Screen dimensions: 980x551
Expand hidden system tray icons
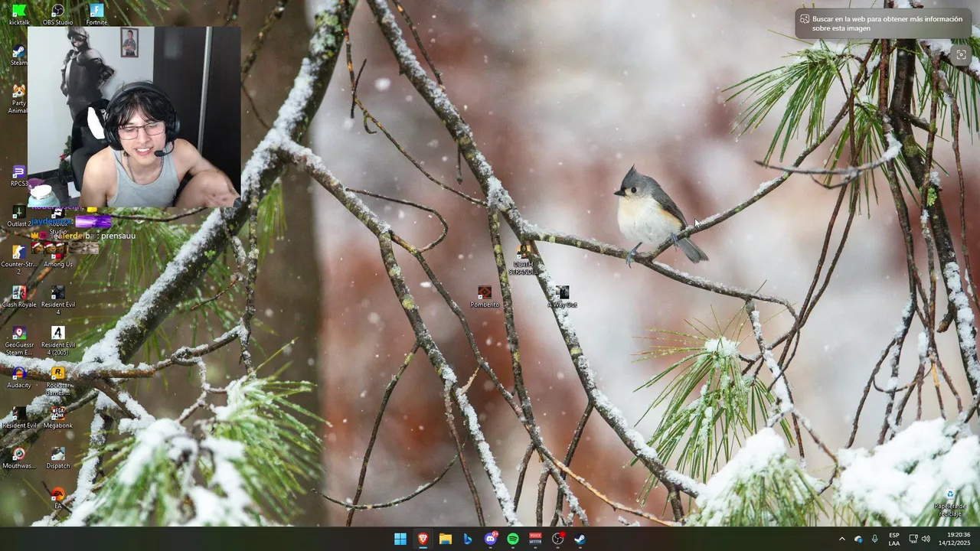pyautogui.click(x=841, y=539)
